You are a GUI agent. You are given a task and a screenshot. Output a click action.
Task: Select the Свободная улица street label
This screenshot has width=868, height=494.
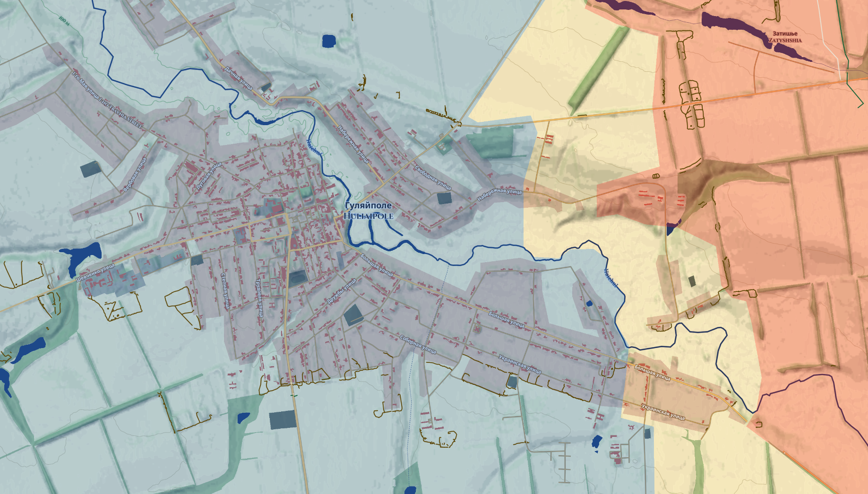pyautogui.click(x=433, y=178)
